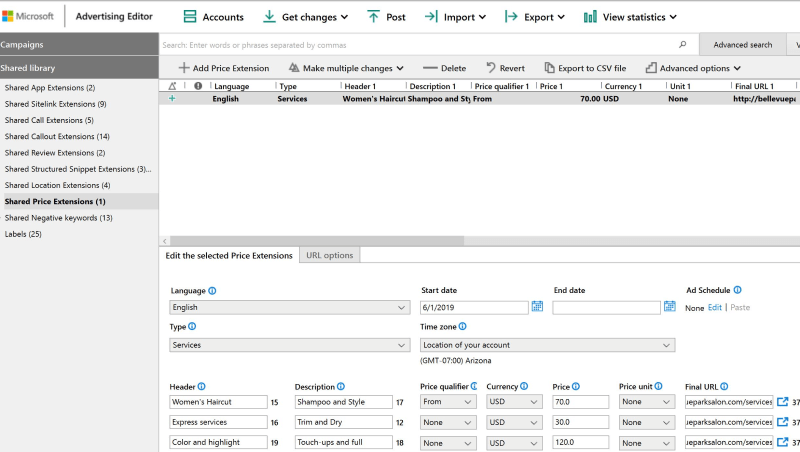Open the End date calendar picker
This screenshot has width=800, height=452.
click(669, 307)
